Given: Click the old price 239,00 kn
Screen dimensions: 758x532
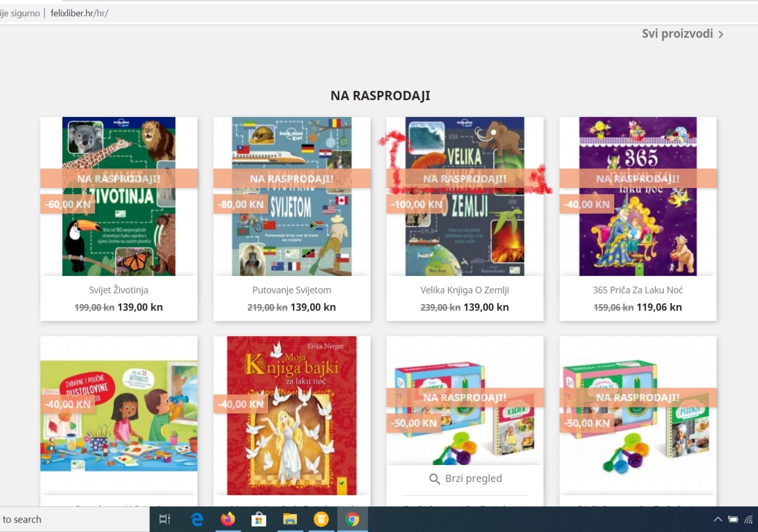Looking at the screenshot, I should tap(440, 307).
